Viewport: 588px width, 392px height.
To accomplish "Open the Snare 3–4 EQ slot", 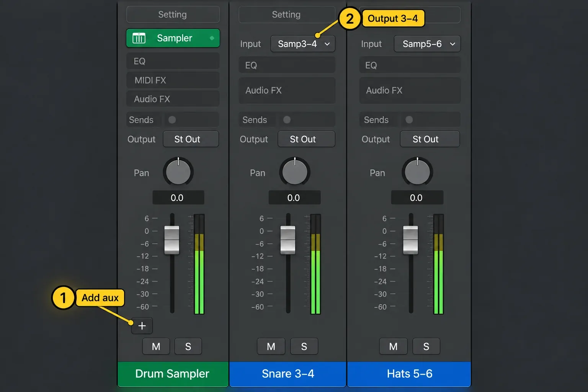I will (287, 65).
